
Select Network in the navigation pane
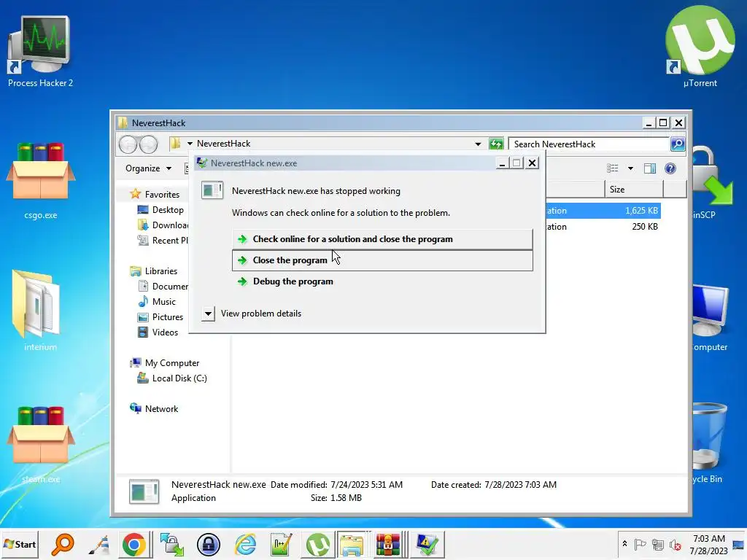[161, 408]
